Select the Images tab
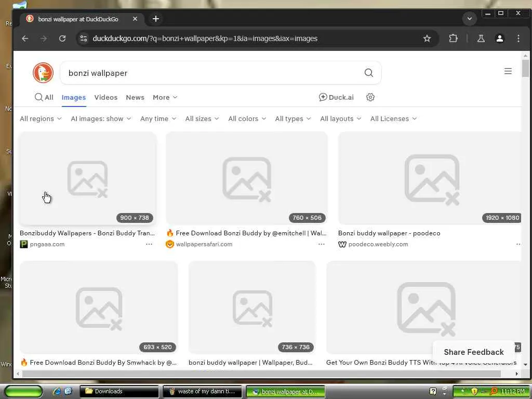Viewport: 532px width, 399px height. pos(74,97)
